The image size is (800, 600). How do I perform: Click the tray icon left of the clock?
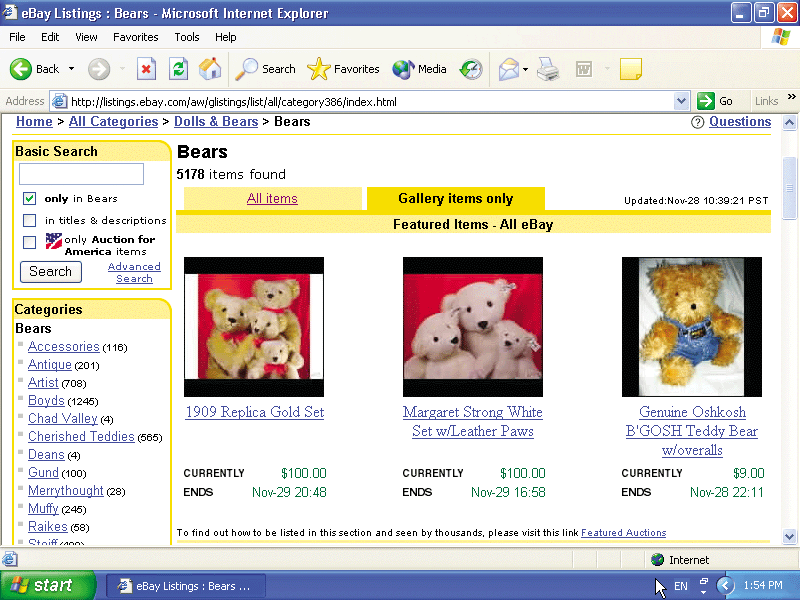704,582
